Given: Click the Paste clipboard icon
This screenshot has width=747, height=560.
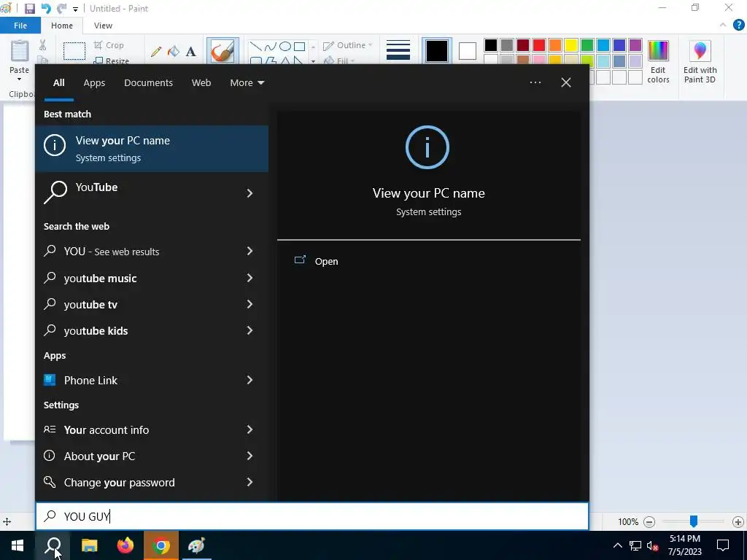Looking at the screenshot, I should click(x=20, y=51).
